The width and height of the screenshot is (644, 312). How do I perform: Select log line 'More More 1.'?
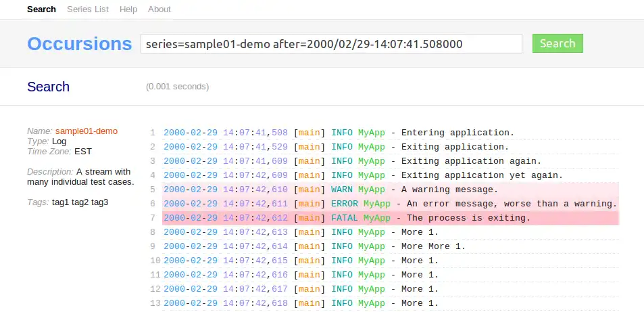pyautogui.click(x=391, y=246)
